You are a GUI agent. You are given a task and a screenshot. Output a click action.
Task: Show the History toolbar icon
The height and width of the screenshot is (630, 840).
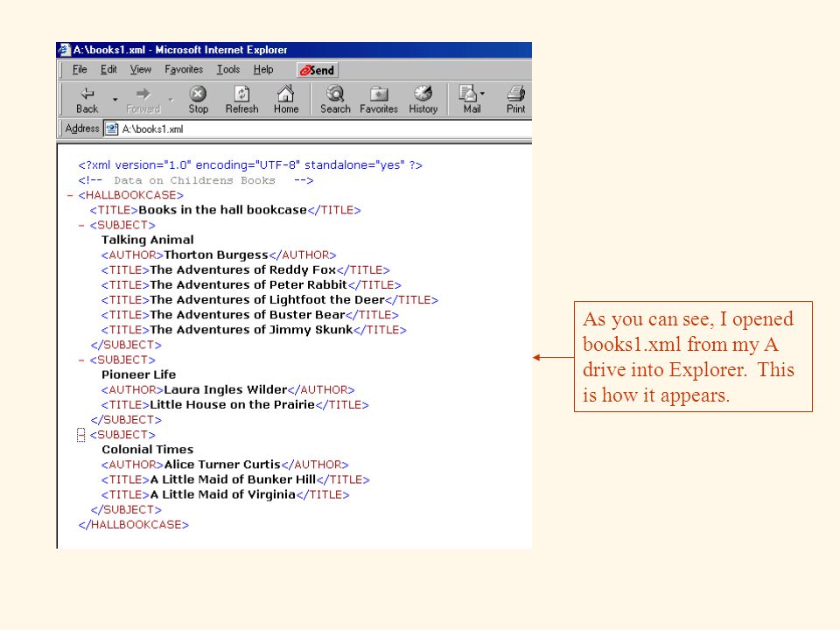click(x=423, y=100)
